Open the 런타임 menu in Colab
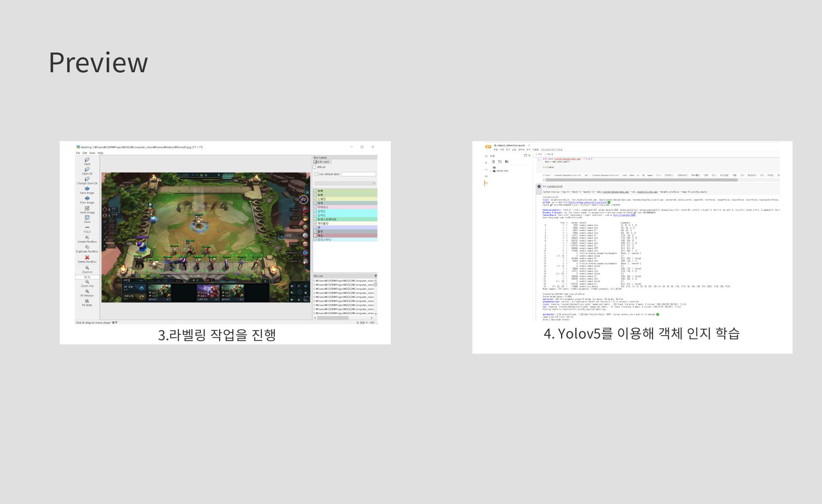Screen dimensions: 822x504 (x=522, y=150)
